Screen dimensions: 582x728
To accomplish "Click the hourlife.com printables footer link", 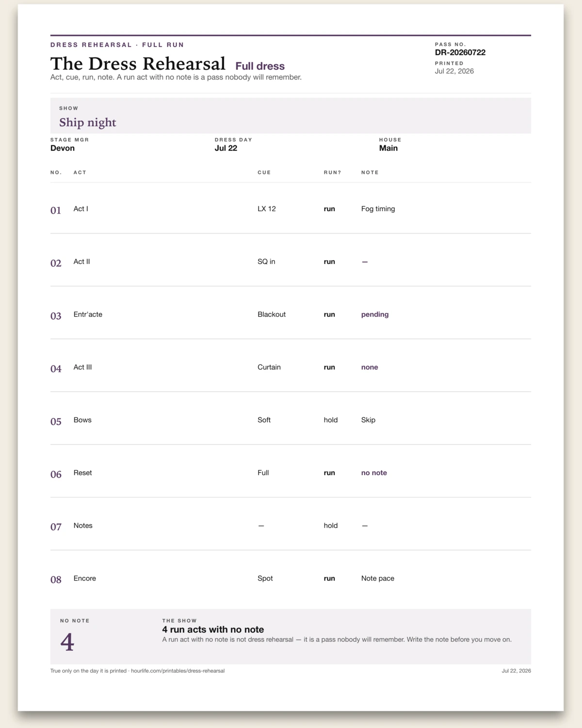I will coord(178,671).
